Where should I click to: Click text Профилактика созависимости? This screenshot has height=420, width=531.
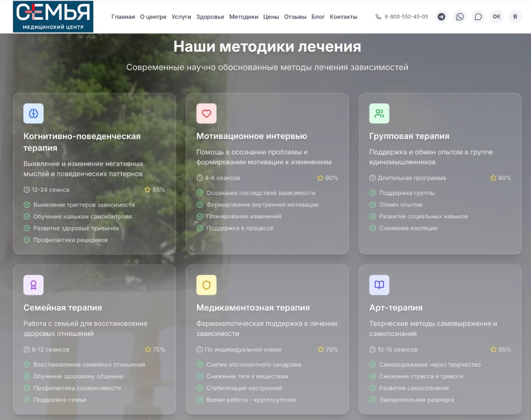[x=77, y=388]
